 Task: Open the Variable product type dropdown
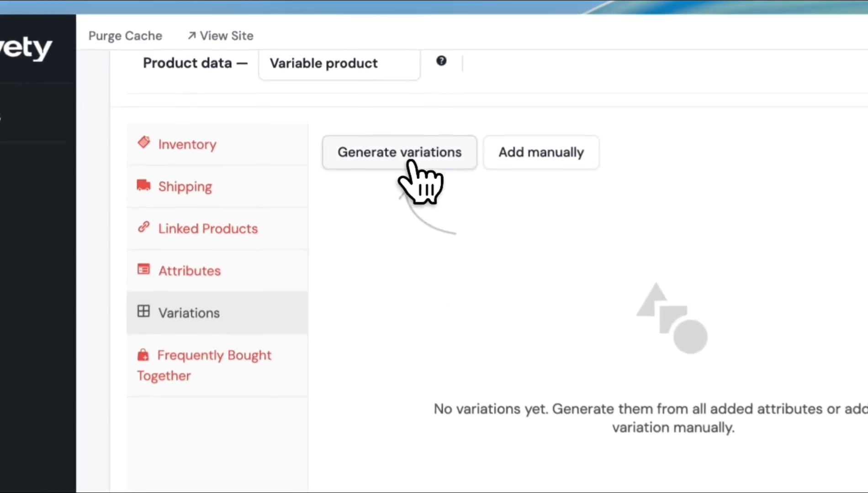339,63
